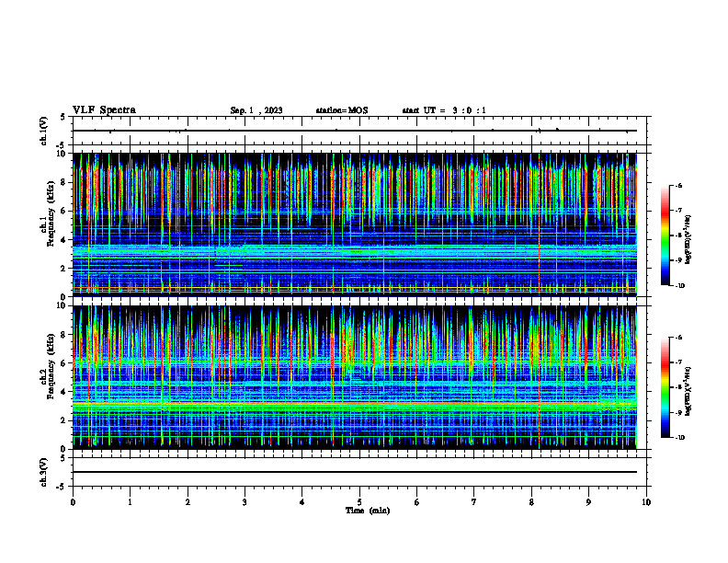728x563 pixels.
Task: Click the 'ch.1(V)' axis label at top
Action: click(x=44, y=131)
